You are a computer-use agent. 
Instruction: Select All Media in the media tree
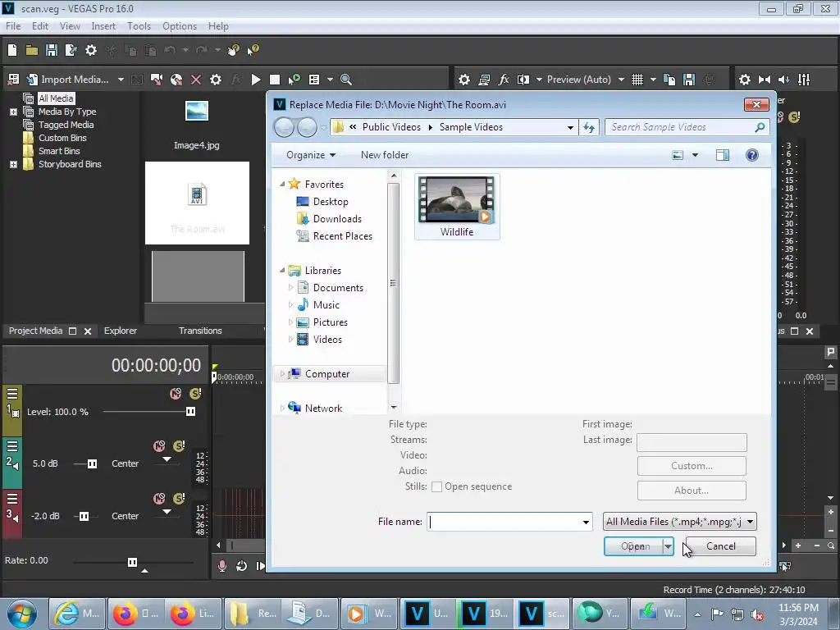56,98
